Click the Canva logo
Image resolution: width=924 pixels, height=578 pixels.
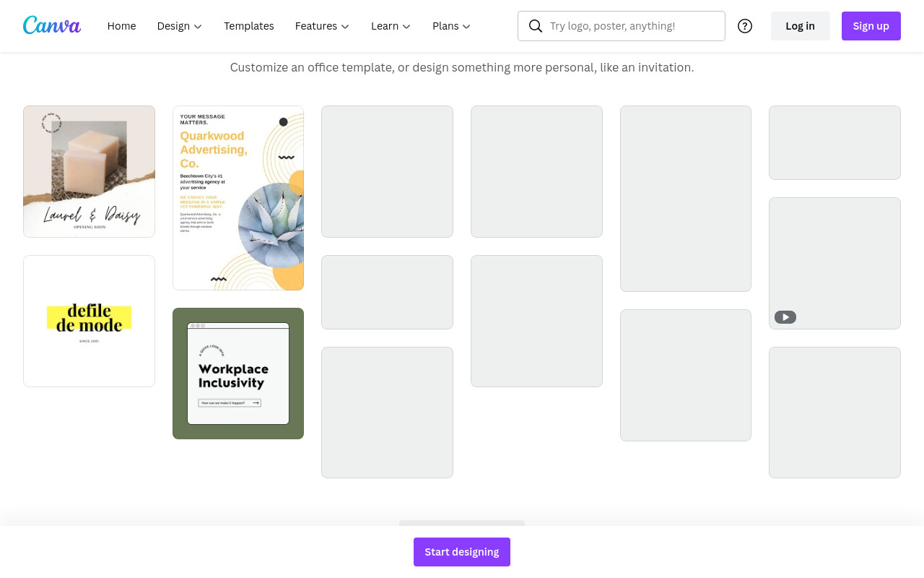click(52, 25)
